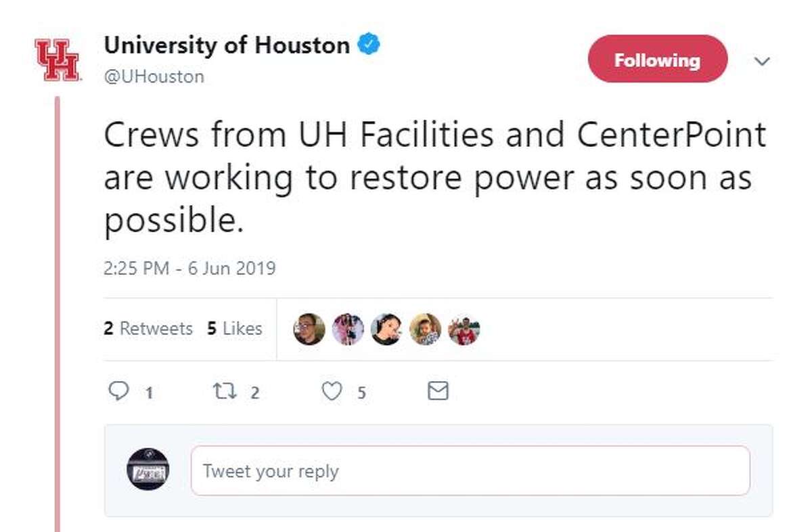Click the blue verified badge
This screenshot has width=812, height=532.
(369, 46)
